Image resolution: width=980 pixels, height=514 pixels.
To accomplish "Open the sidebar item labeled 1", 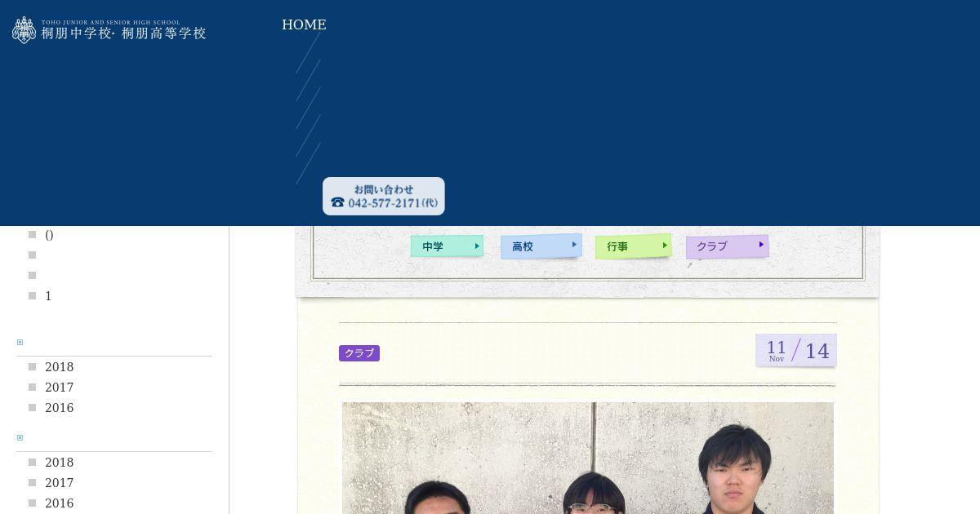I will [x=48, y=296].
